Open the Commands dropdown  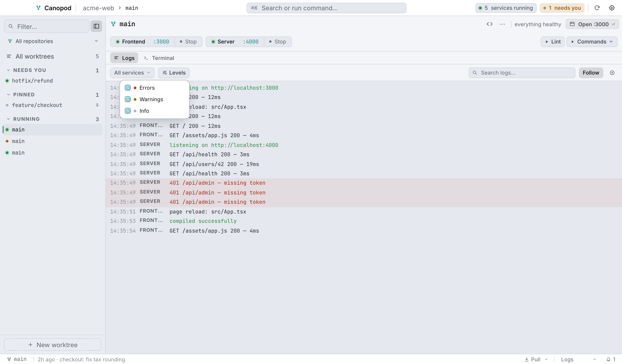point(592,42)
